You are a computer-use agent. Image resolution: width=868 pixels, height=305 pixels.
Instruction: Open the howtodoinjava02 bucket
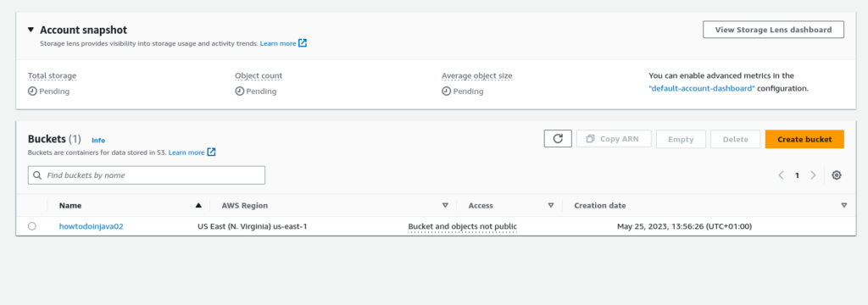pyautogui.click(x=92, y=226)
